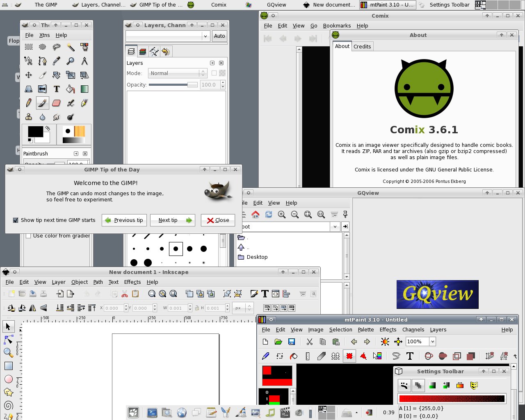525x420 pixels.
Task: Click the Opacity value field in Layers
Action: pos(210,85)
